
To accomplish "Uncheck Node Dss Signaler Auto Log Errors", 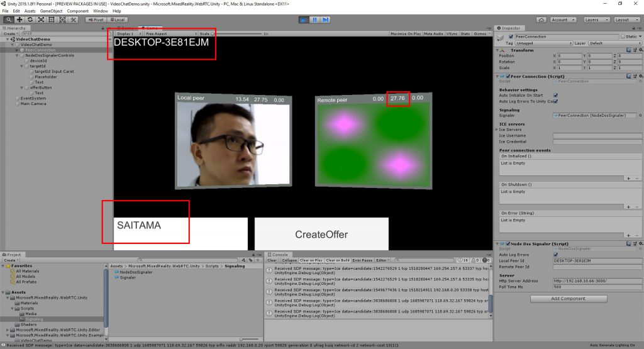I will [x=555, y=255].
